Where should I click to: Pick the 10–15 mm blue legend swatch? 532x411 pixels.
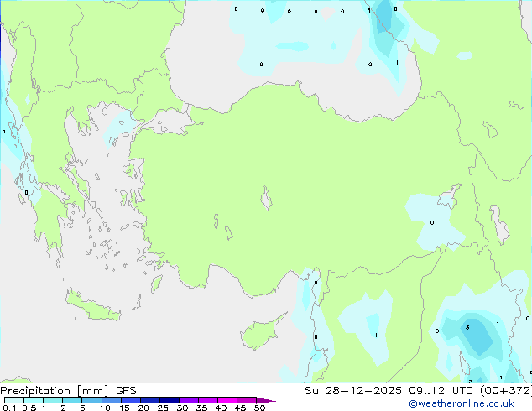(112, 400)
